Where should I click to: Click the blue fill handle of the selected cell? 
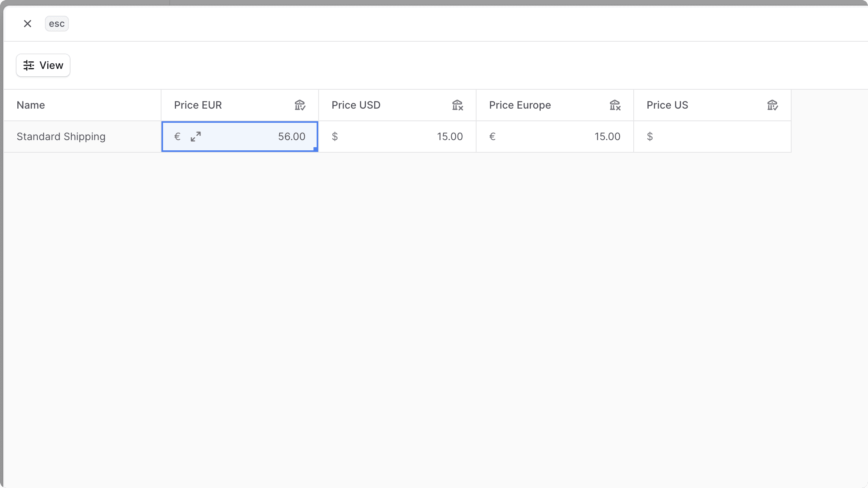315,148
